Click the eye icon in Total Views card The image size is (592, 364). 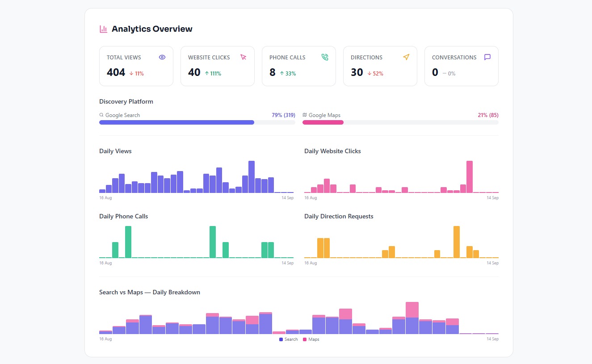coord(162,57)
